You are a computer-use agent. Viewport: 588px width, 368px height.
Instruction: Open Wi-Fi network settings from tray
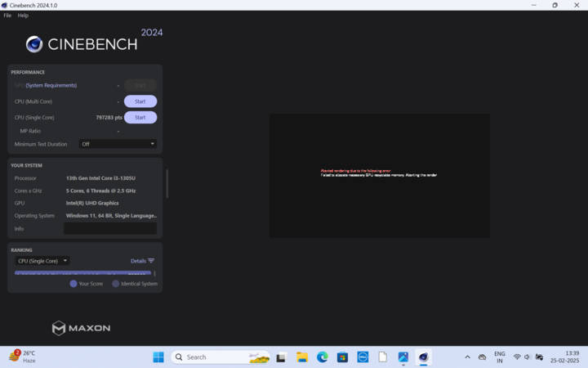pos(517,357)
